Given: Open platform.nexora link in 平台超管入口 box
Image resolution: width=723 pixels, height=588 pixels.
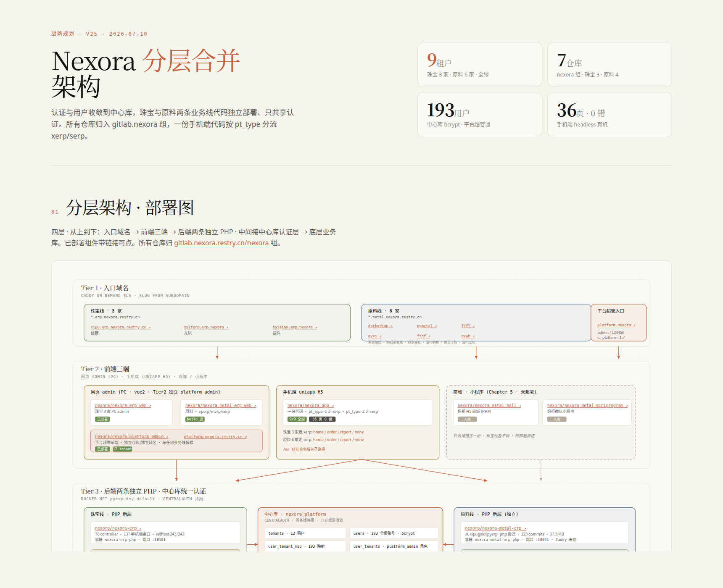Looking at the screenshot, I should 616,325.
